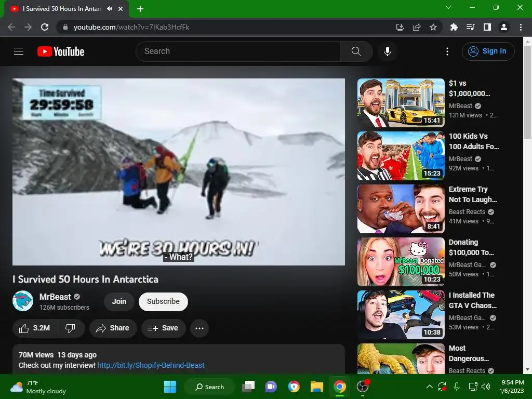Viewport: 532px width, 399px height.
Task: Open a new browser tab
Action: 140,9
